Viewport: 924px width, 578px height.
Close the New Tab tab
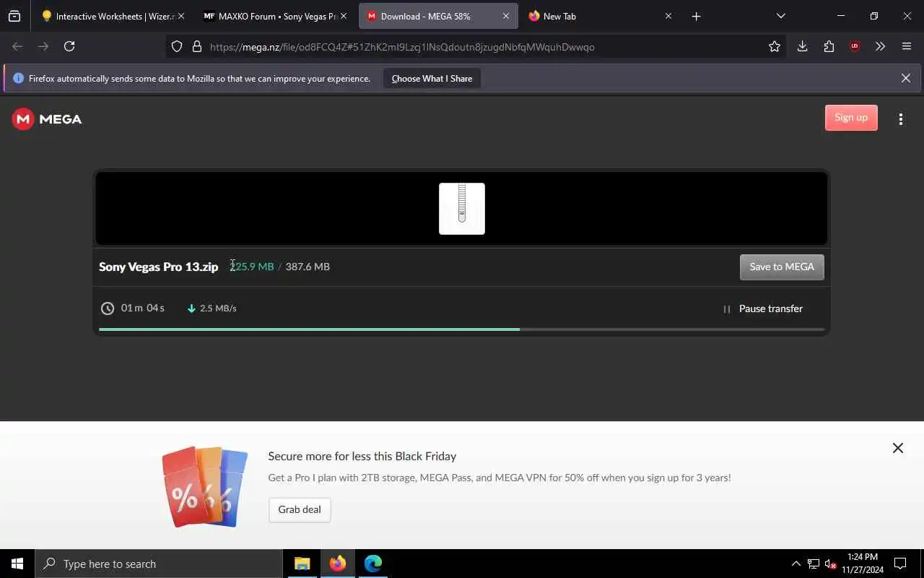pos(668,16)
